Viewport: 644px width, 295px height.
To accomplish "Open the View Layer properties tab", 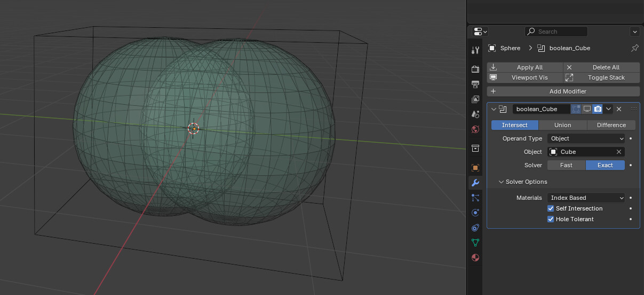I will 475,99.
